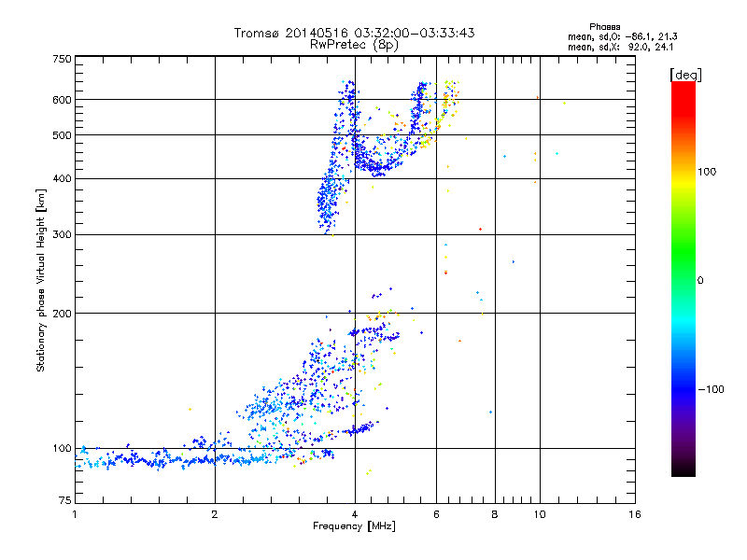
Task: Click the green middle of the colorbar
Action: pos(684,258)
